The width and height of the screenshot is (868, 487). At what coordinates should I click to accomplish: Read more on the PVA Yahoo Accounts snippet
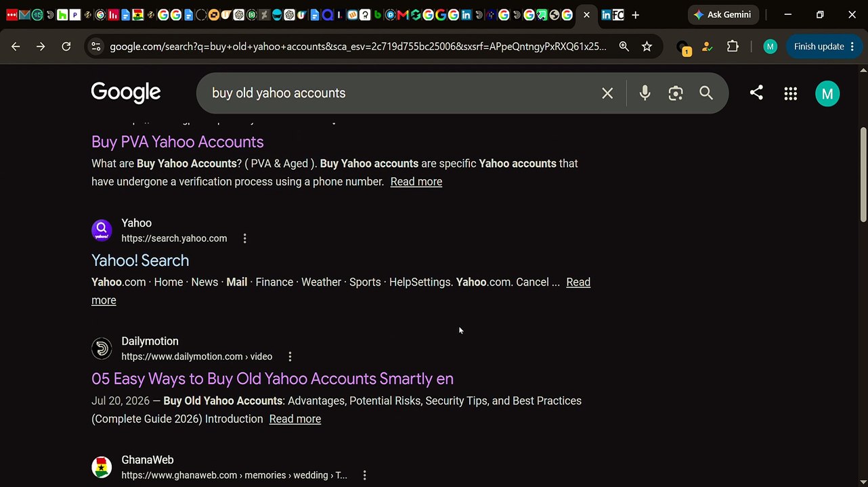click(416, 181)
